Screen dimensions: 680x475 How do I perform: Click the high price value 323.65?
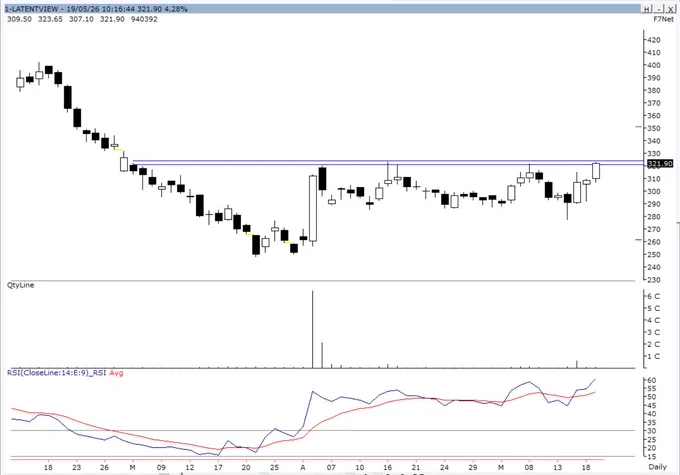click(x=50, y=19)
